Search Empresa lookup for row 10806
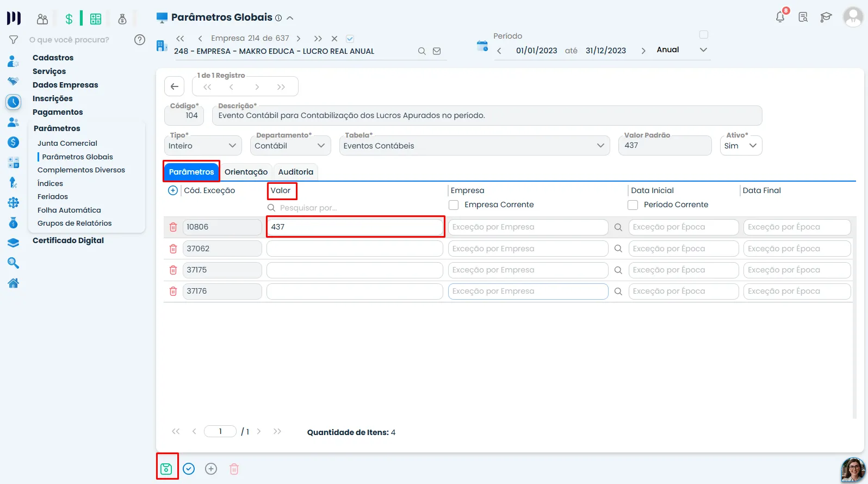Screen dimensions: 868x484 click(x=618, y=227)
